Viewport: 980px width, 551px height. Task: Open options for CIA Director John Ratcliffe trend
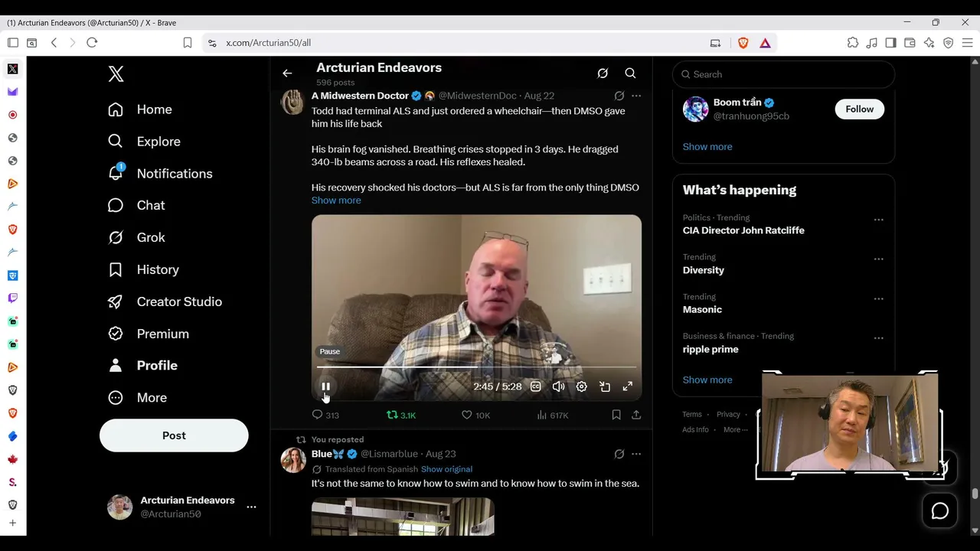878,220
